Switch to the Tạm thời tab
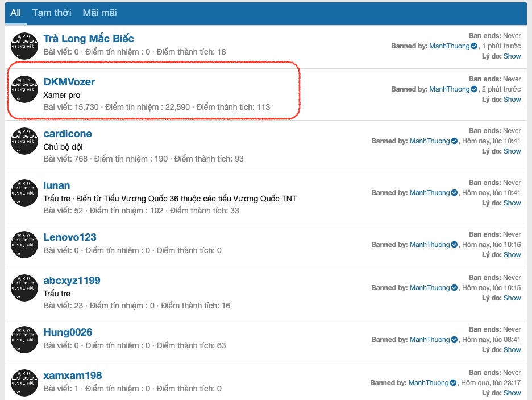This screenshot has width=532, height=400. [52, 13]
